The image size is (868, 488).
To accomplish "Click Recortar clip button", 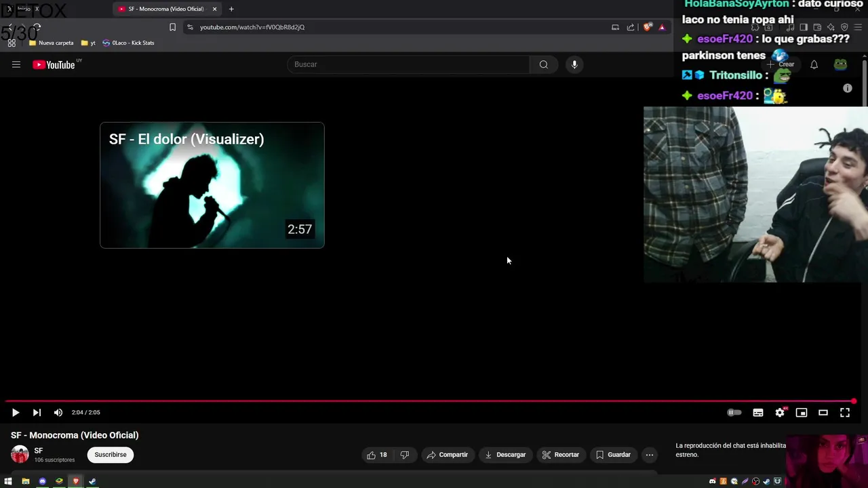I will point(561,455).
